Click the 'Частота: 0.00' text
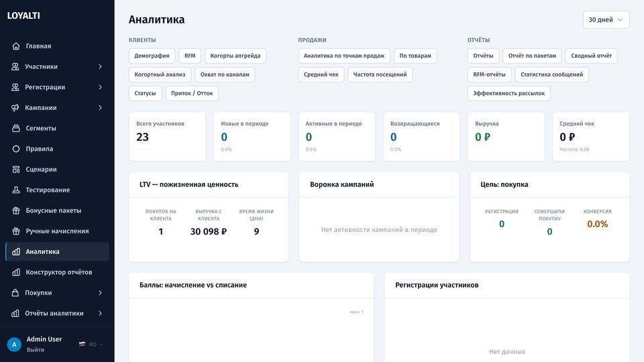644x362 pixels. tap(574, 149)
